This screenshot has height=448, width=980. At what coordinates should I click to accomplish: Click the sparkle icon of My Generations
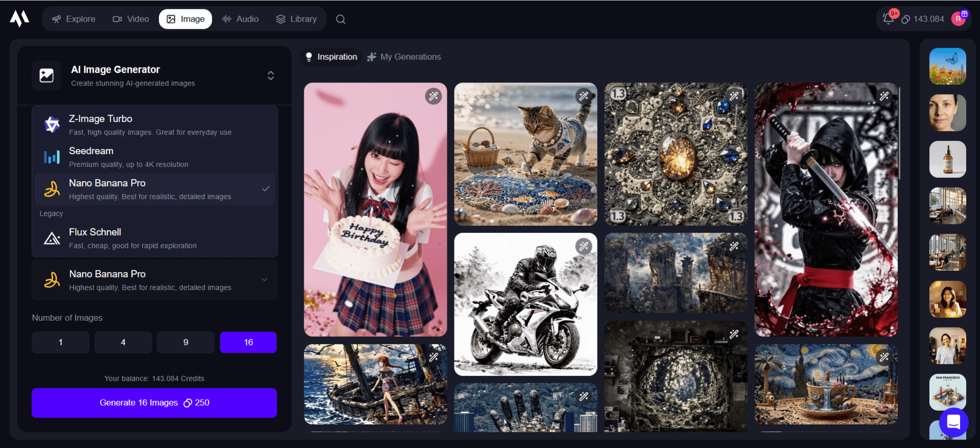coord(372,57)
